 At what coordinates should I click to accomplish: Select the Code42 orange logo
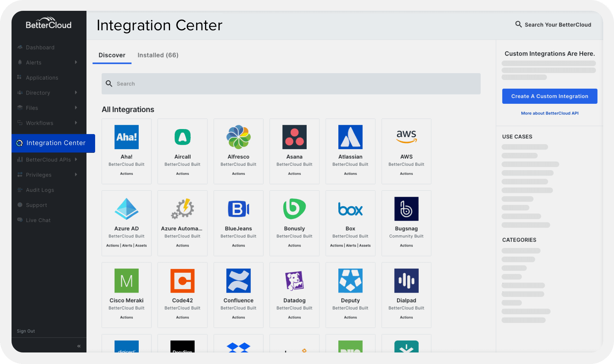tap(183, 280)
